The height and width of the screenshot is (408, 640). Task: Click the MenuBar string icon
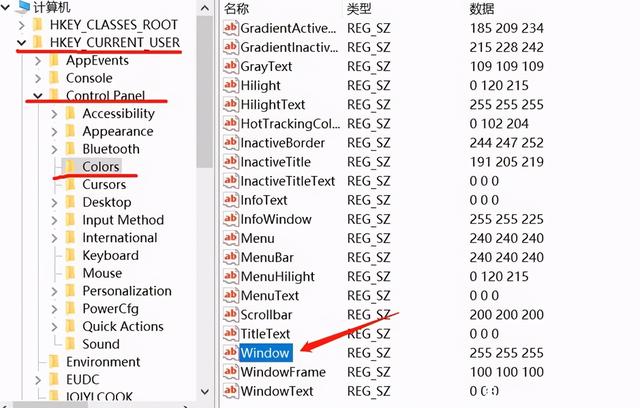pos(230,257)
